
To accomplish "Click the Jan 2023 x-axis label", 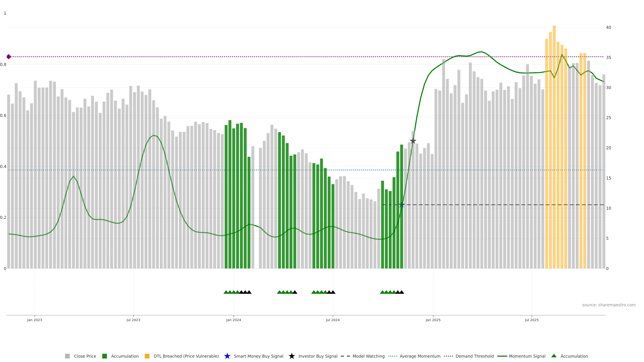I will click(x=35, y=320).
